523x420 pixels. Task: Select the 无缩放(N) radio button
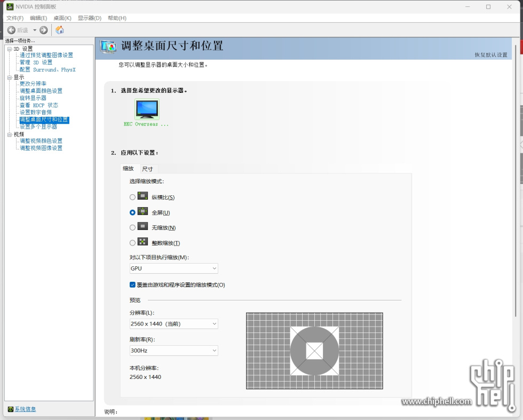tap(132, 227)
